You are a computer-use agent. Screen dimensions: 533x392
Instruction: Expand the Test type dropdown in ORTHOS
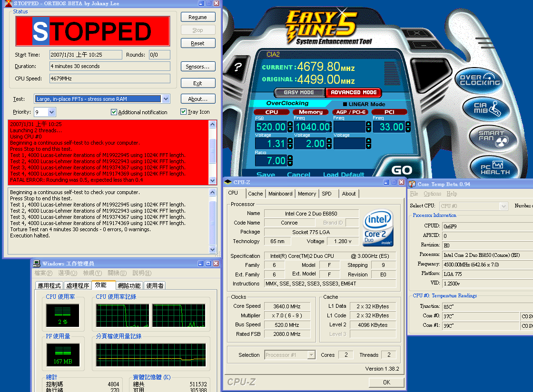point(166,99)
